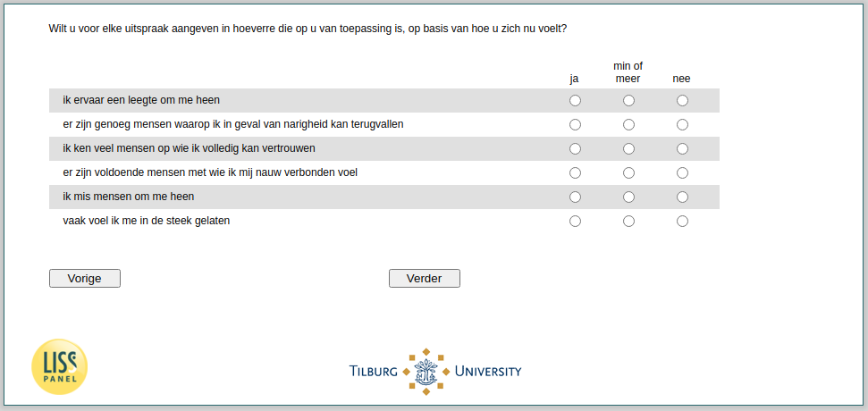Select 'nee' for 'nauw verbonden voel' statement
The width and height of the screenshot is (868, 411).
tap(683, 173)
